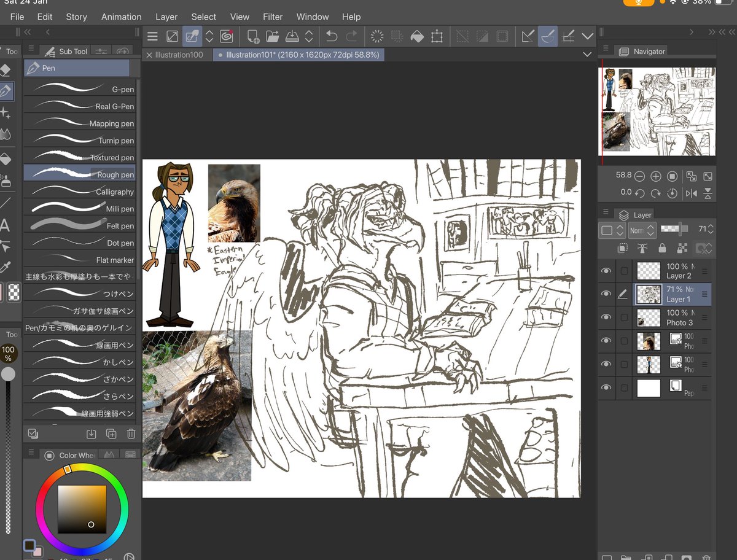Click the Navigator canvas preview thumbnail
This screenshot has height=560, width=737.
click(x=657, y=111)
